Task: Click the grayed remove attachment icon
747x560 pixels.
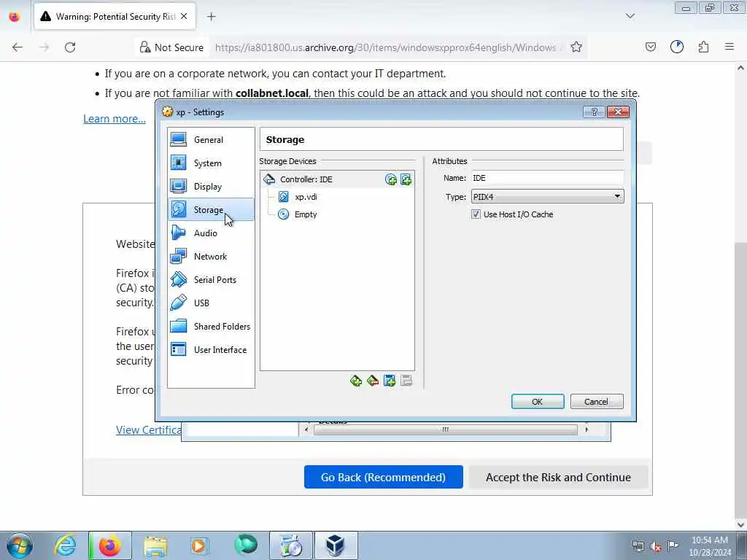Action: pyautogui.click(x=406, y=381)
